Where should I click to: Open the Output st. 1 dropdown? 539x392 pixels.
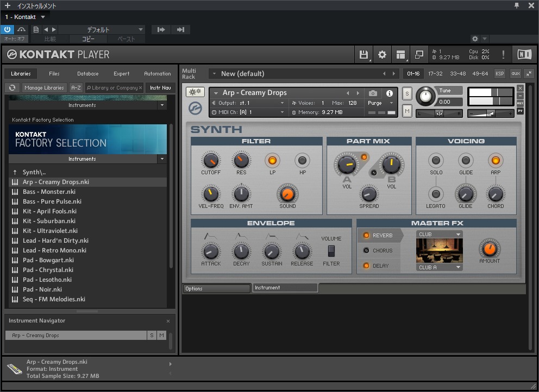[248, 103]
